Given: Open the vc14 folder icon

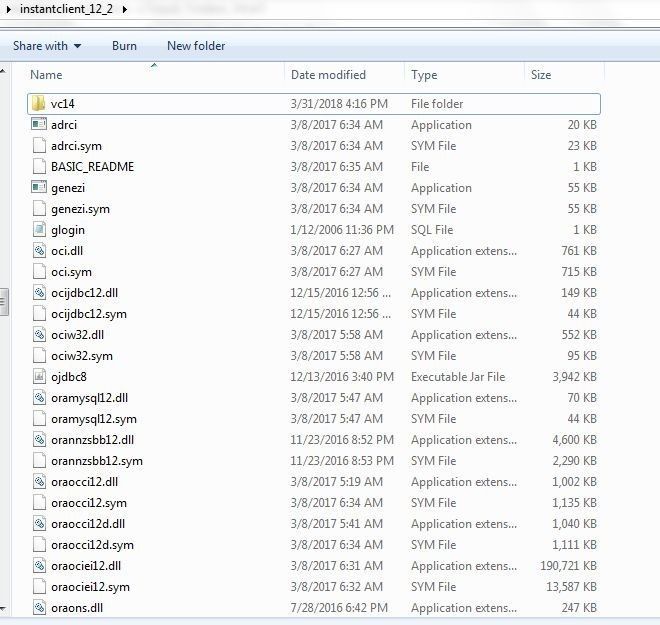Looking at the screenshot, I should [x=39, y=104].
